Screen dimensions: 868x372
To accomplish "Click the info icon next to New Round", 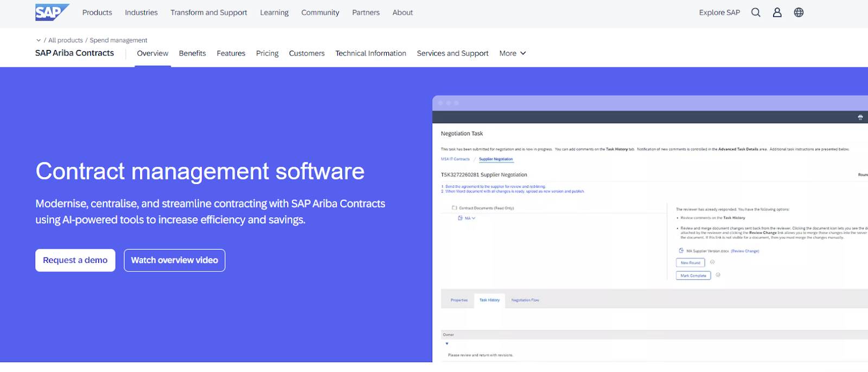I will [712, 262].
